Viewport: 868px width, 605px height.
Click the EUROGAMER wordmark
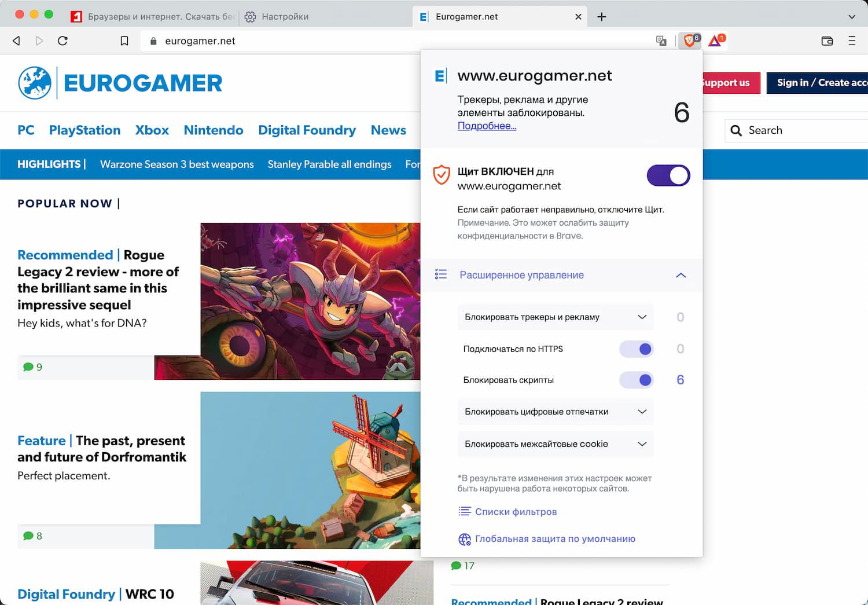(x=143, y=83)
